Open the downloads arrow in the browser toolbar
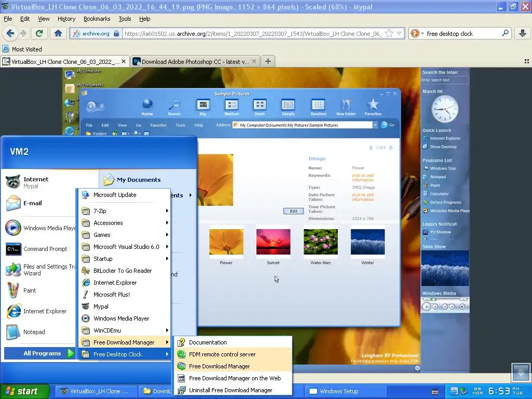 tap(523, 33)
